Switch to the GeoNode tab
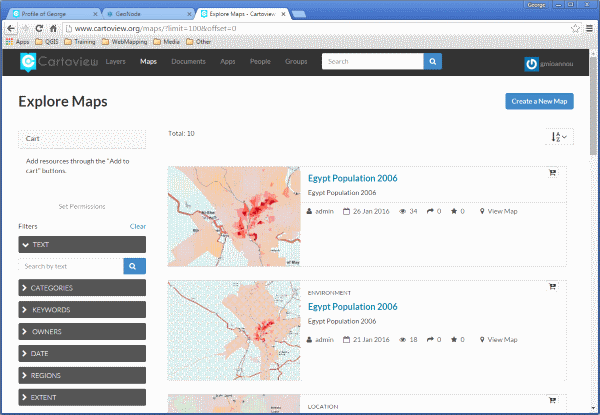Viewport: 600px width, 415px height. [x=147, y=14]
